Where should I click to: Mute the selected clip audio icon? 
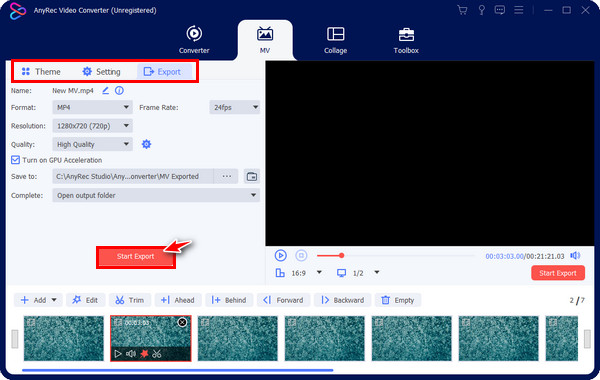click(131, 354)
